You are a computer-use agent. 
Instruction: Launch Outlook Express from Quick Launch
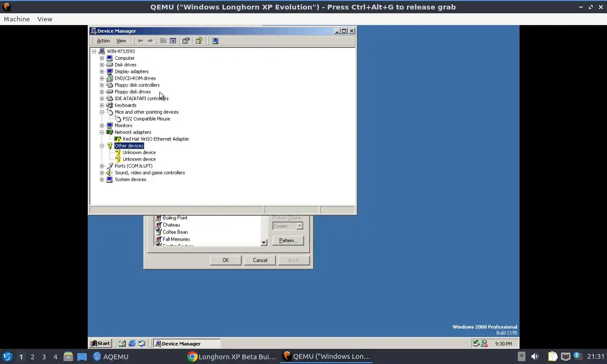(x=142, y=344)
